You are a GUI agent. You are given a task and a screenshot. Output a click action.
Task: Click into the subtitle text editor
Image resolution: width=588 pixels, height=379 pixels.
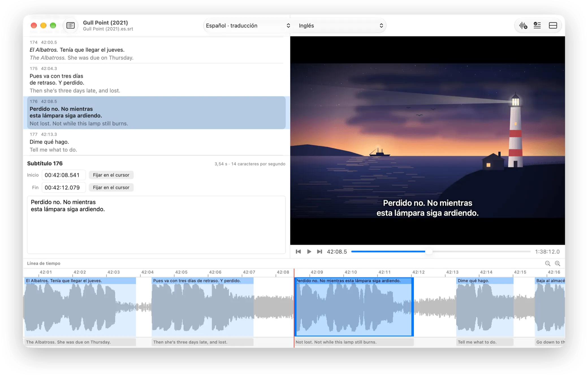pyautogui.click(x=156, y=225)
